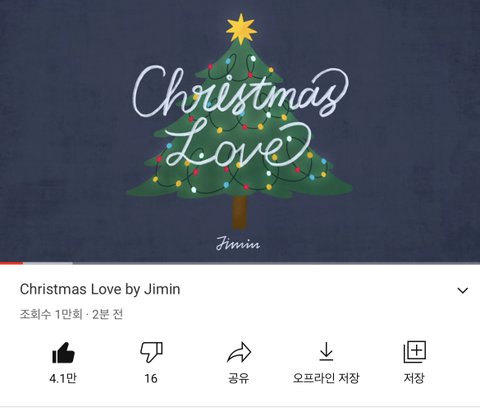Tap the offline download arrow icon

326,352
